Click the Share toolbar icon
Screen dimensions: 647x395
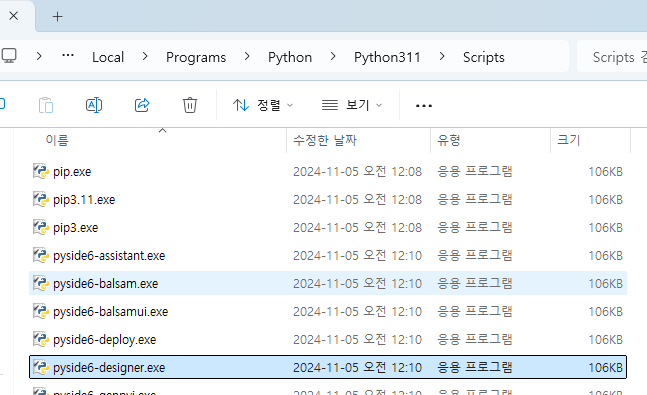point(142,105)
